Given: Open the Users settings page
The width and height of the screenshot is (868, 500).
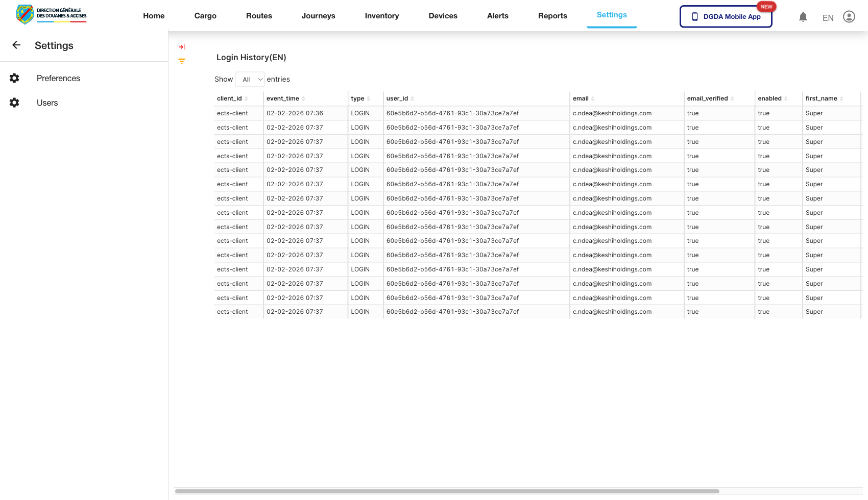Looking at the screenshot, I should point(47,103).
